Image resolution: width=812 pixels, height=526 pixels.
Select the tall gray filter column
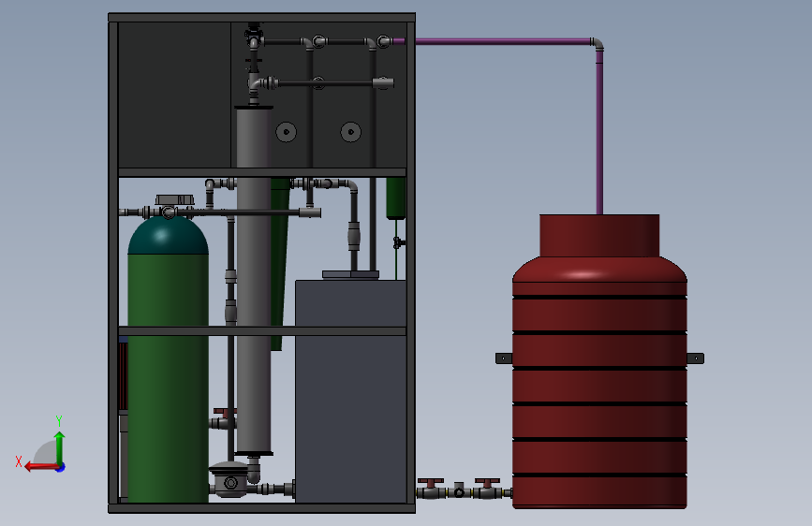(x=254, y=280)
